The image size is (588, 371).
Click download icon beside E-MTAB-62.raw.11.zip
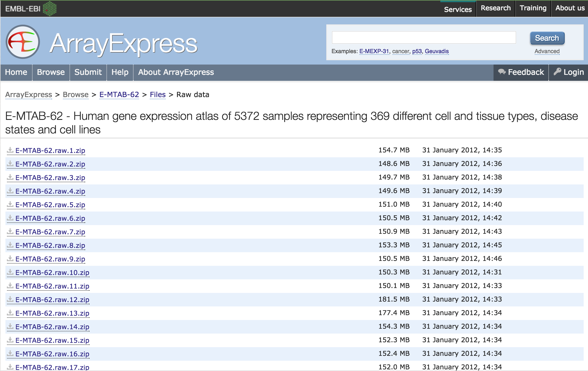[x=10, y=286]
